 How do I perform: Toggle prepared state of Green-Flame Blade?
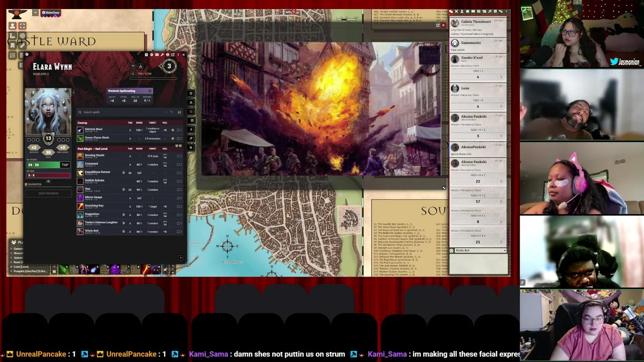pyautogui.click(x=173, y=139)
